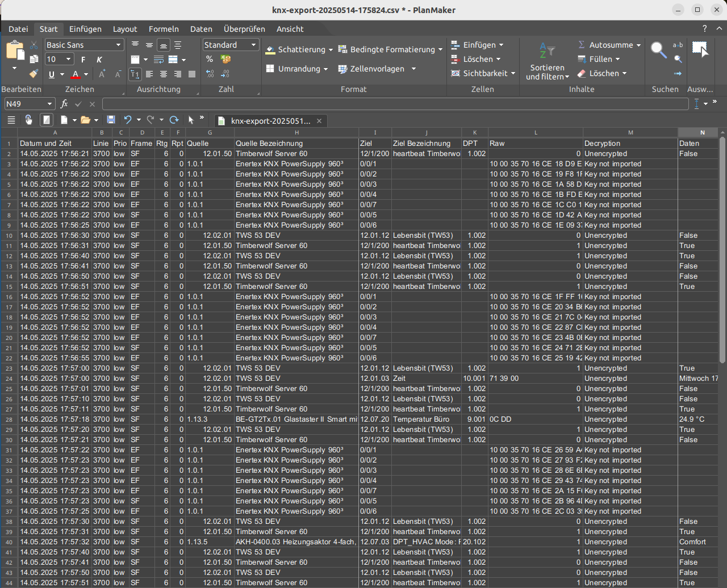The image size is (727, 588).
Task: Apply percent number format
Action: coord(210,59)
